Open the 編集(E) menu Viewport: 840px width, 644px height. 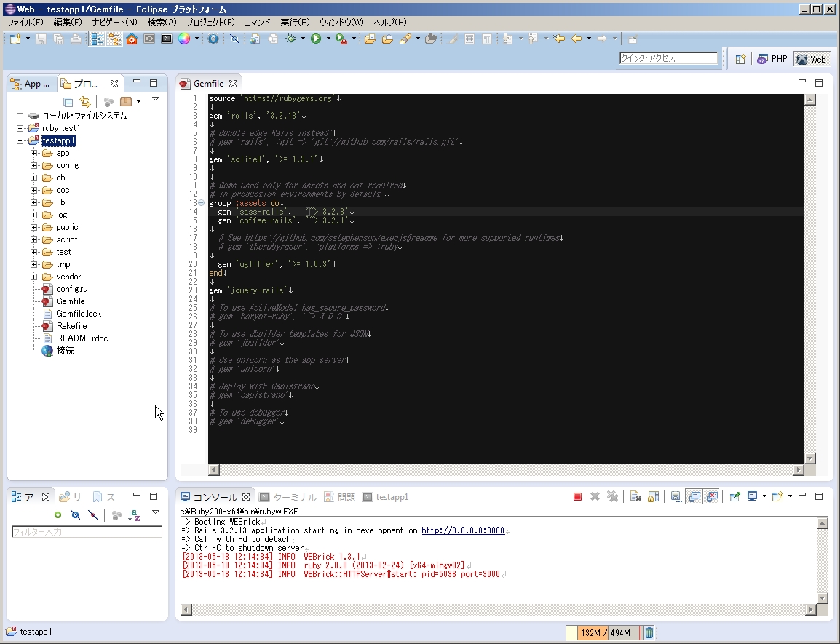[68, 22]
